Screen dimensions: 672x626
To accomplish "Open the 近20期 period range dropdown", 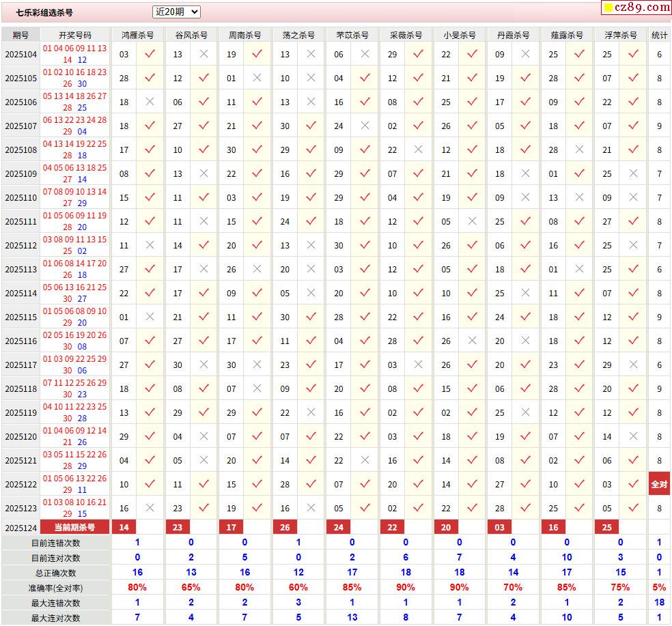I will coord(176,12).
